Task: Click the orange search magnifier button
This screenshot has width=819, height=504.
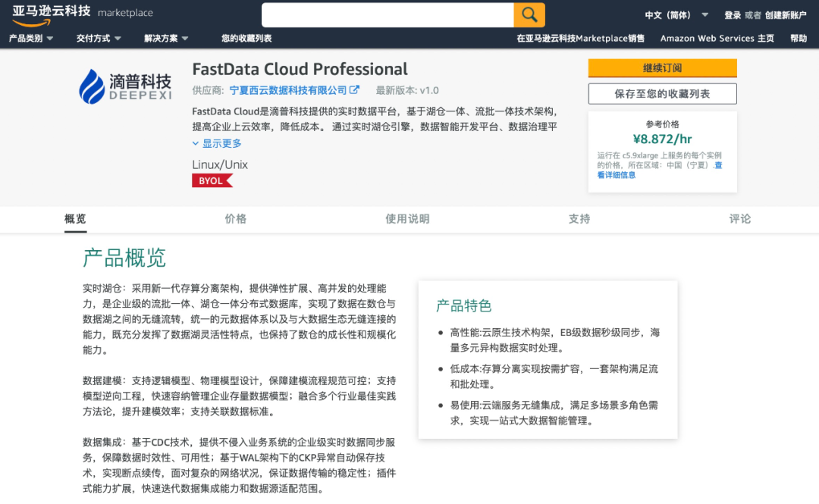Action: click(x=529, y=14)
